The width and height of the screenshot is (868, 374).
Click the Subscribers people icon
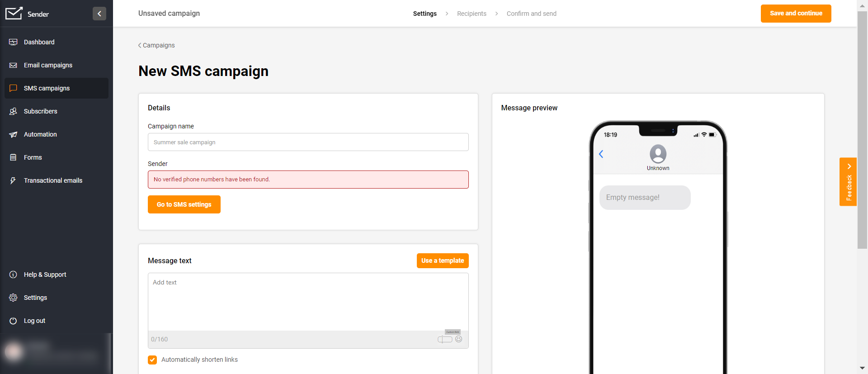[x=13, y=111]
